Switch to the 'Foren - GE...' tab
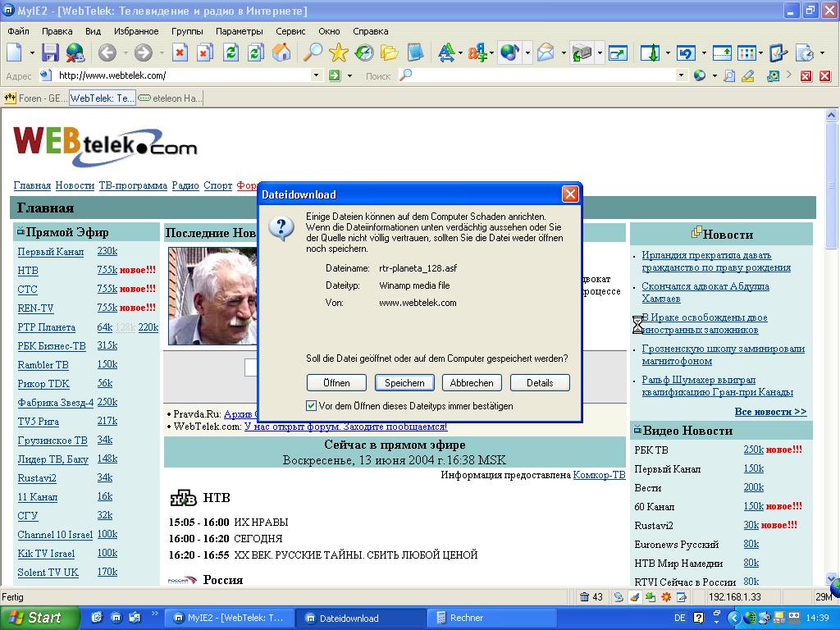The height and width of the screenshot is (630, 840). coord(35,98)
